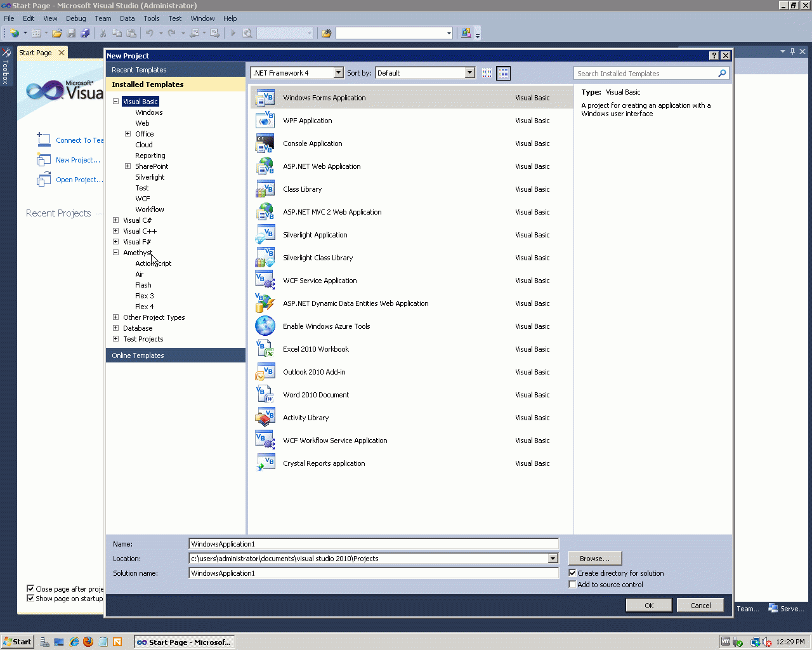
Task: Select the Class Library template icon
Action: pos(265,189)
